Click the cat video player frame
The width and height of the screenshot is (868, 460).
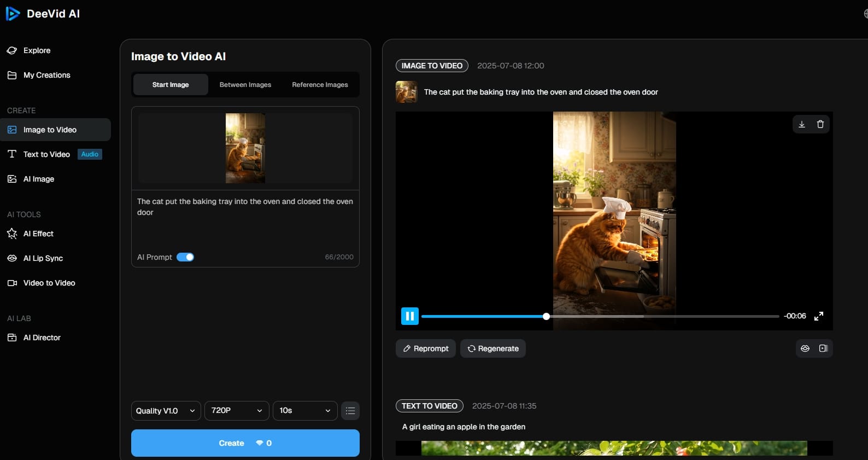(x=614, y=221)
